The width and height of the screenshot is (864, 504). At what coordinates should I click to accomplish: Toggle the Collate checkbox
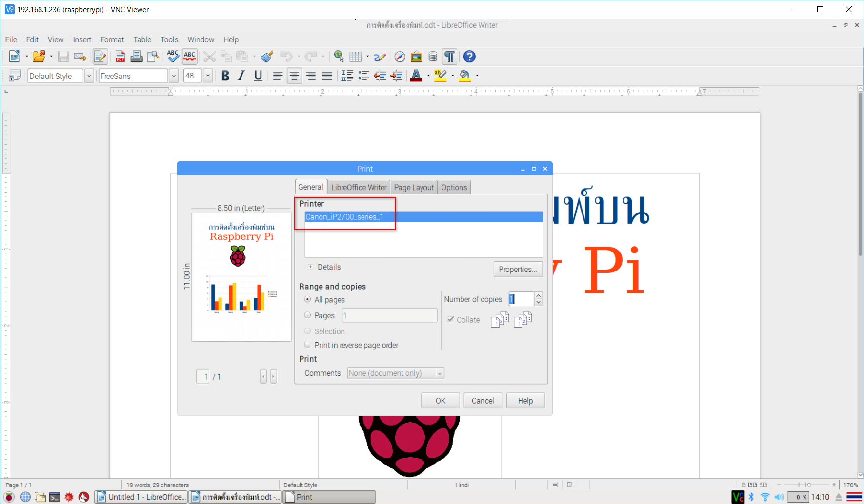coord(450,319)
